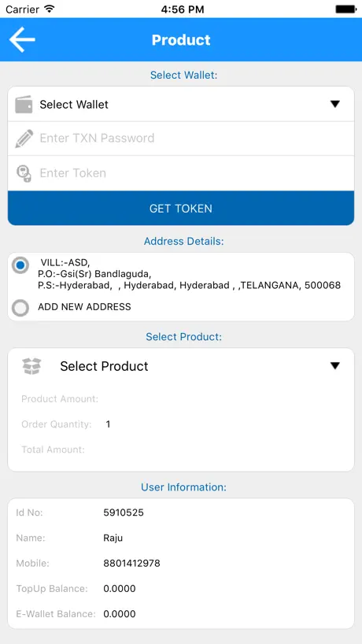Click the pencil icon beside TXN Password
362x644 pixels.
24,139
